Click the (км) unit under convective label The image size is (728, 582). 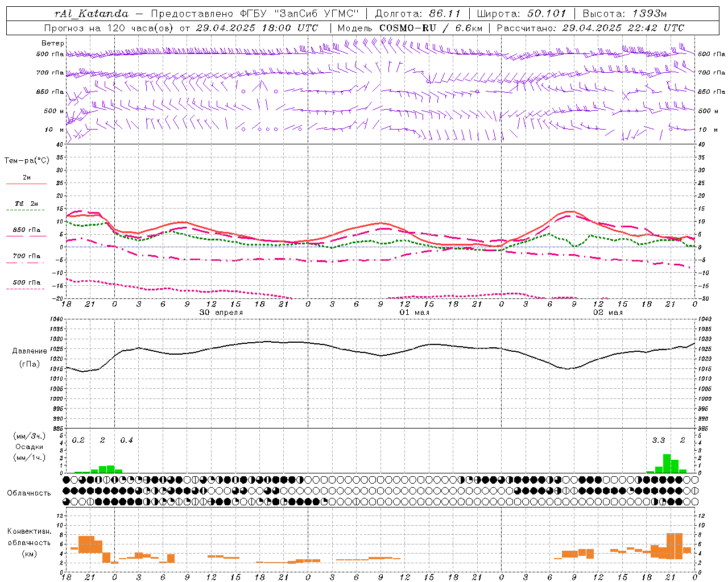click(29, 554)
